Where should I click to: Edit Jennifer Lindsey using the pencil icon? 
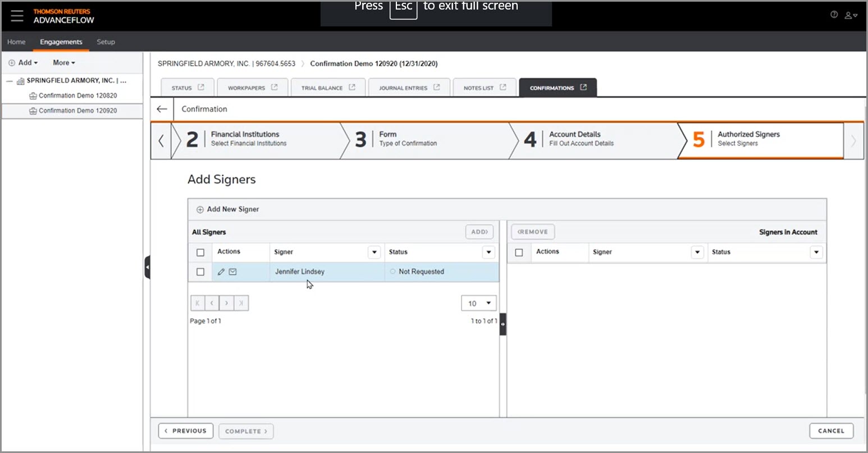coord(221,272)
